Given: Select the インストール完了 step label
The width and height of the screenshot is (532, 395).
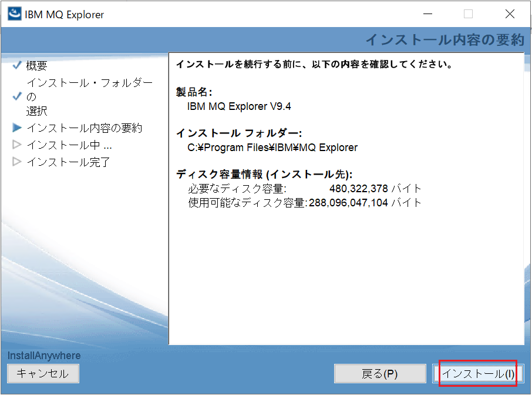Looking at the screenshot, I should pos(68,162).
